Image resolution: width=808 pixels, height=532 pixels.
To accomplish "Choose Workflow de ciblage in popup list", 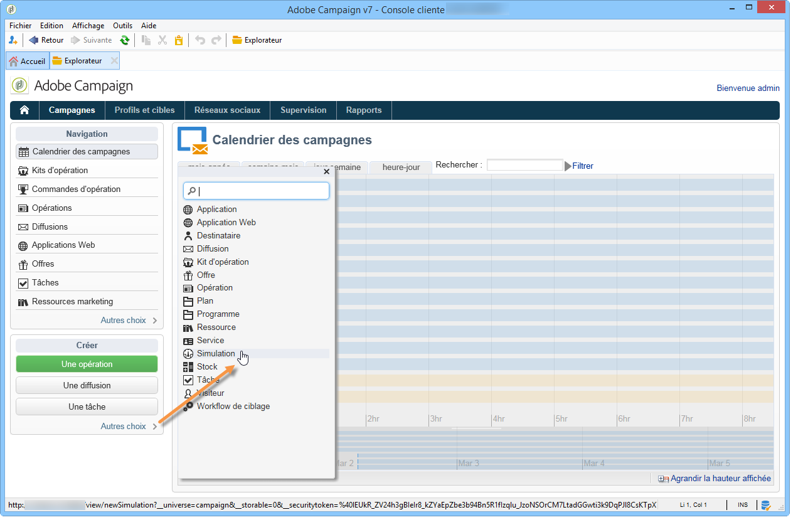I will tap(233, 407).
